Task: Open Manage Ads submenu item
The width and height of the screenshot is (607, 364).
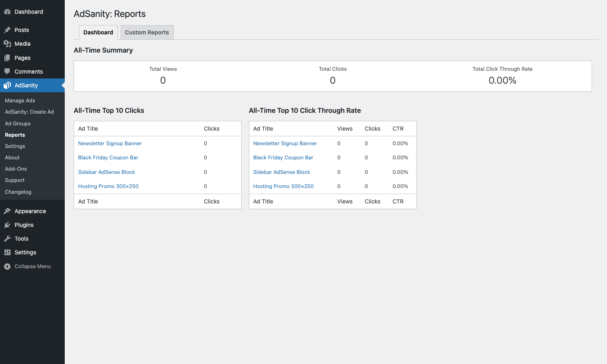Action: click(20, 100)
